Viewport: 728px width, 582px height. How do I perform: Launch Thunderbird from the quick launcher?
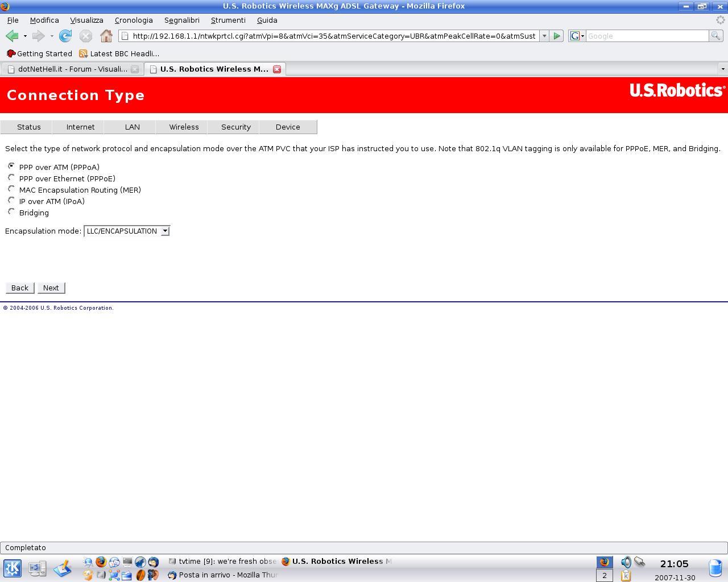[153, 562]
